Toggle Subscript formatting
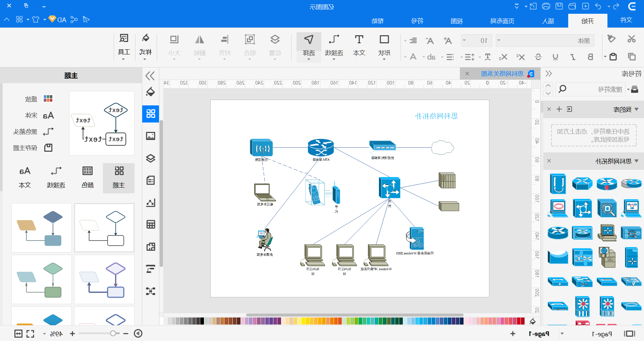 click(x=503, y=57)
